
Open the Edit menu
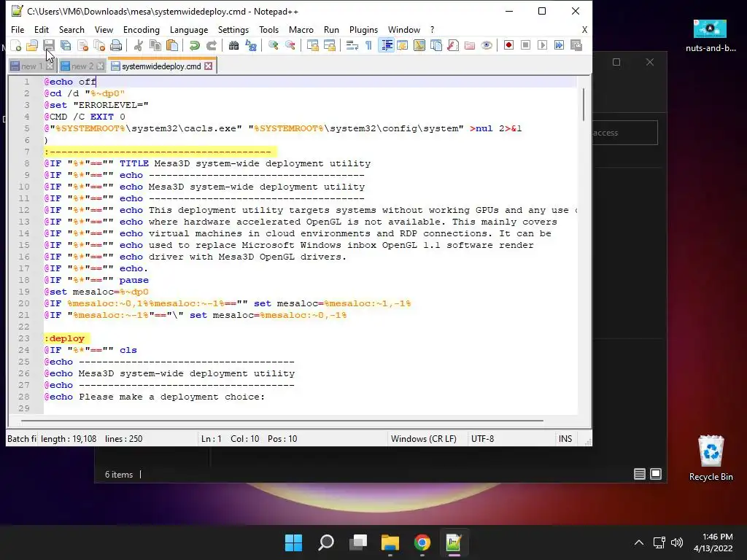[42, 29]
